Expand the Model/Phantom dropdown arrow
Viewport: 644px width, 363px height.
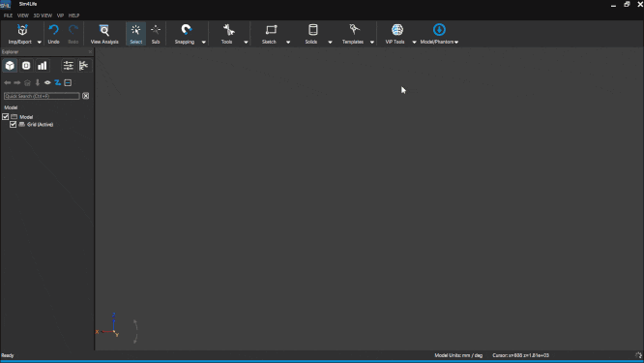coord(456,42)
